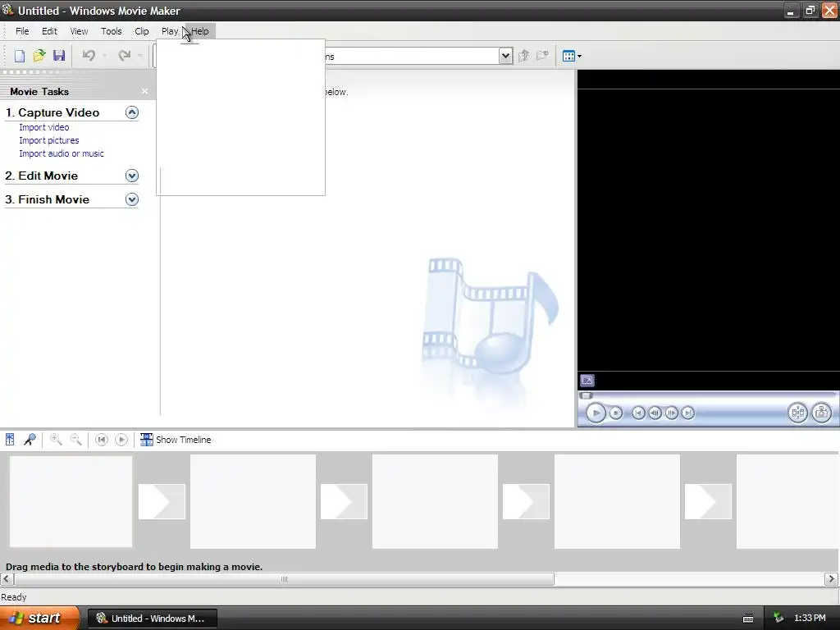
Task: Click the Untitled - Windows Movie Maker taskbar button
Action: tap(152, 619)
